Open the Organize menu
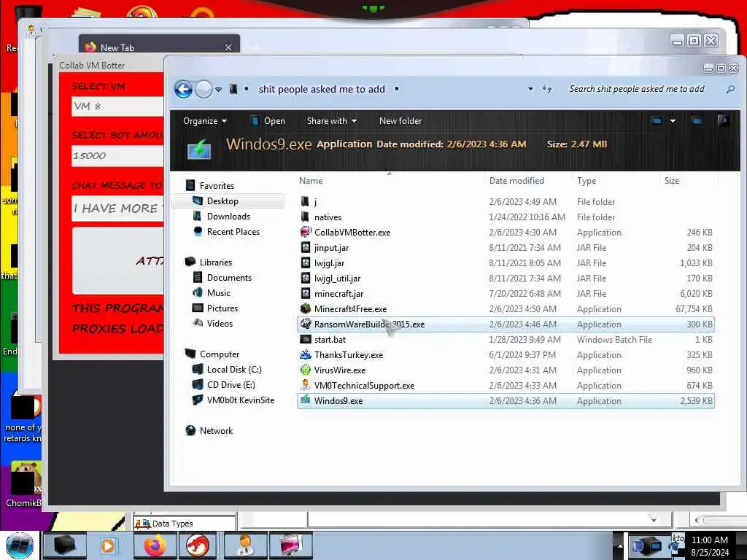The image size is (747, 560). (x=205, y=121)
